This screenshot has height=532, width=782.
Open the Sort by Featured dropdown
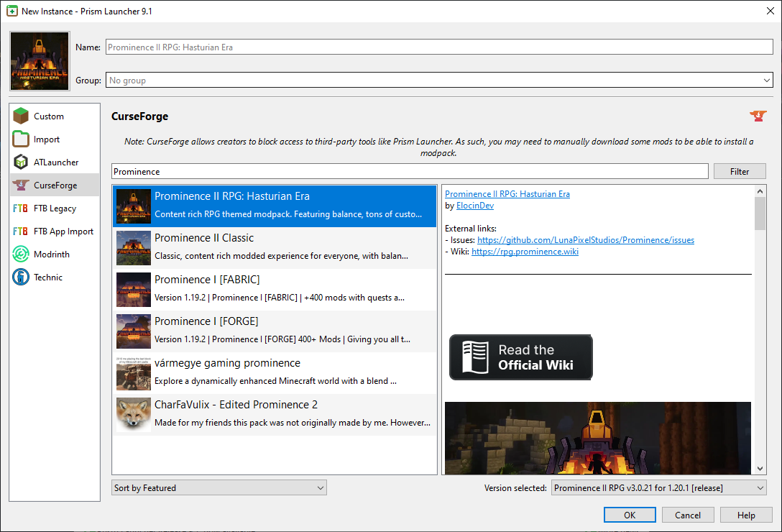219,488
